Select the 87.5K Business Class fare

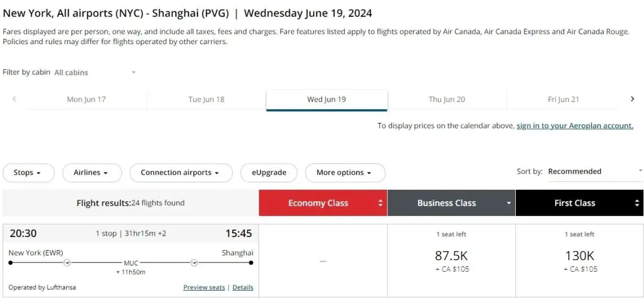click(451, 257)
